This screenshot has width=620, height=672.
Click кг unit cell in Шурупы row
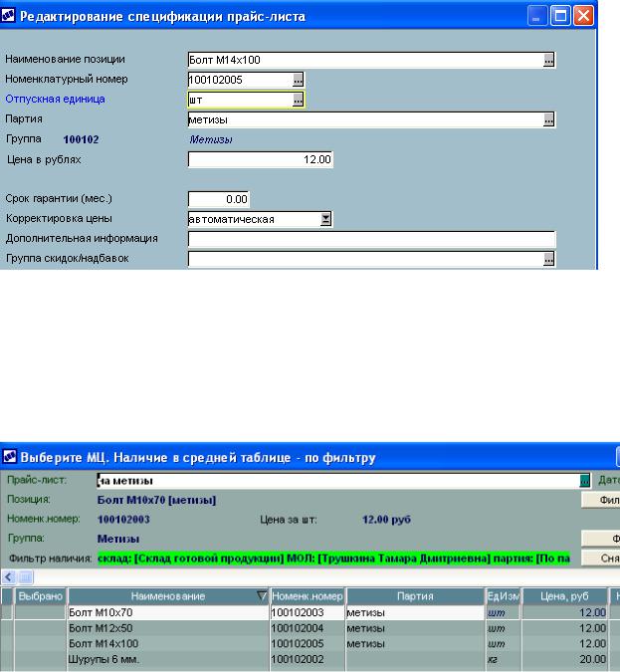[504, 659]
